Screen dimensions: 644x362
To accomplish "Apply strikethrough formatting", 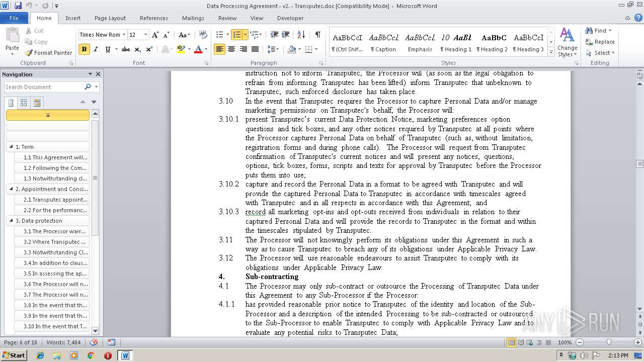I will coord(126,49).
